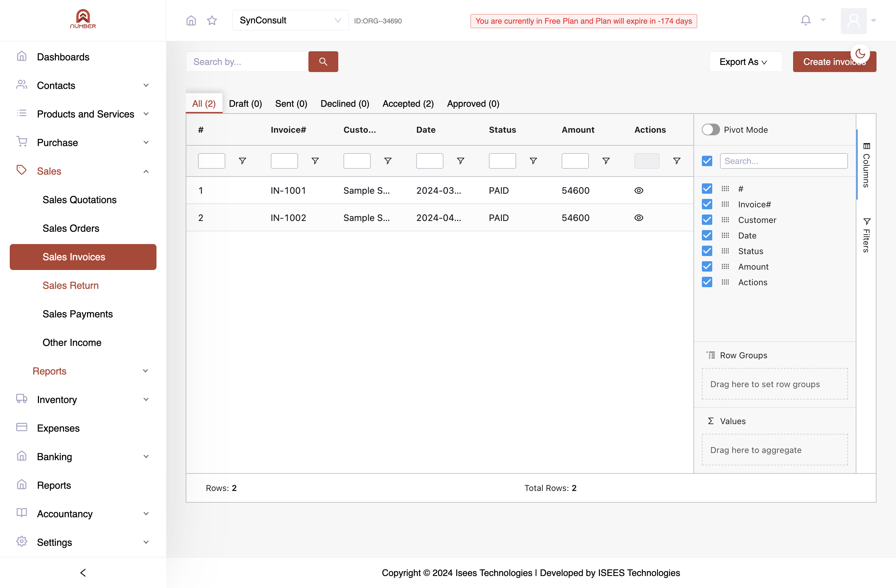Open the Export As dropdown
Image resolution: width=896 pixels, height=588 pixels.
click(x=745, y=62)
